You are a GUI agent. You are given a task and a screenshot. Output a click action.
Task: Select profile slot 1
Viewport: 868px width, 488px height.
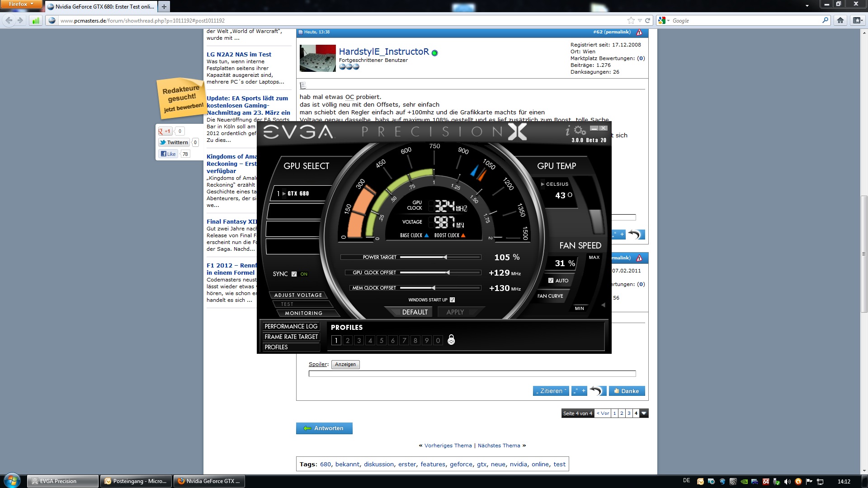click(x=336, y=340)
